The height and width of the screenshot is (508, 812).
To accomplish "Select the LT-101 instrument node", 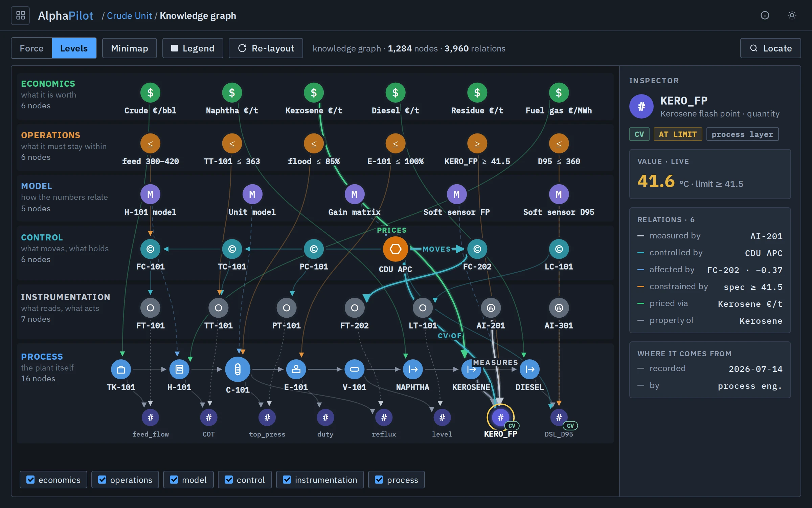I will tap(423, 308).
